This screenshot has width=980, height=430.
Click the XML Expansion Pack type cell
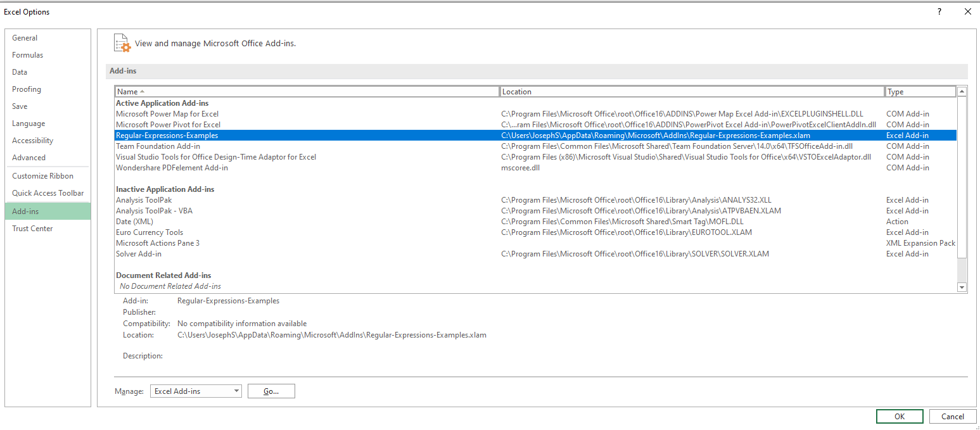tap(920, 243)
